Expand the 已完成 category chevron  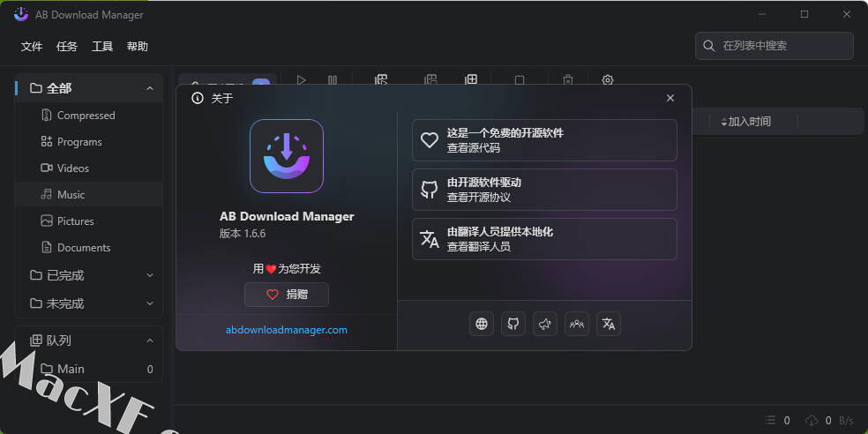pyautogui.click(x=149, y=275)
